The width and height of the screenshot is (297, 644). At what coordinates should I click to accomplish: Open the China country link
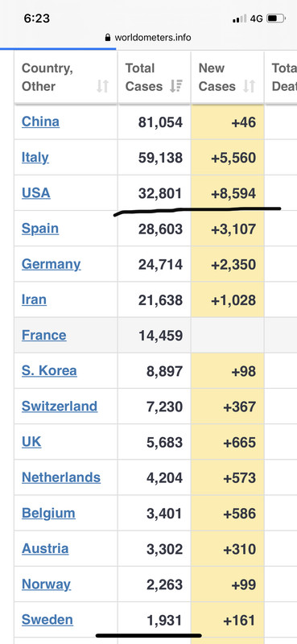tap(41, 122)
